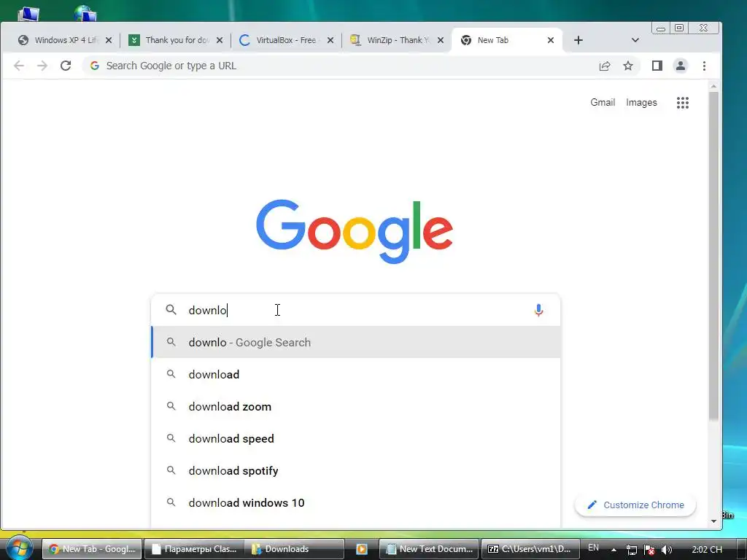Bookmark this tab with the star icon

coord(628,66)
